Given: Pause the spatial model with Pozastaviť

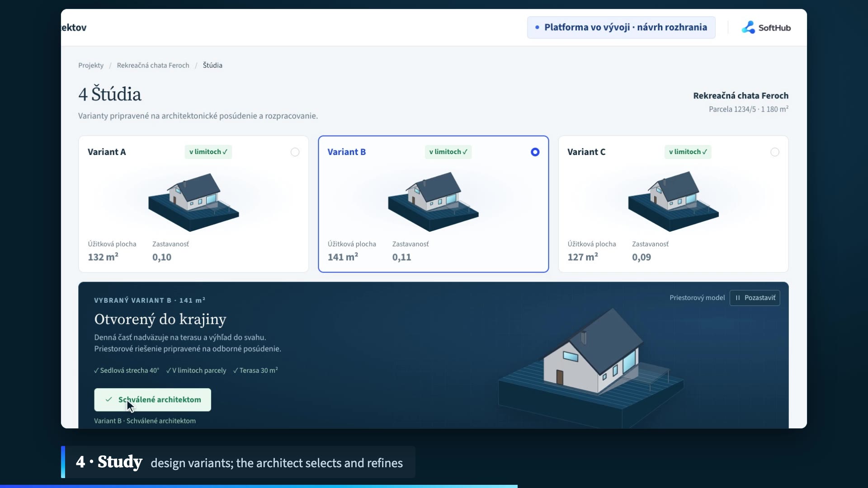Looking at the screenshot, I should 755,298.
